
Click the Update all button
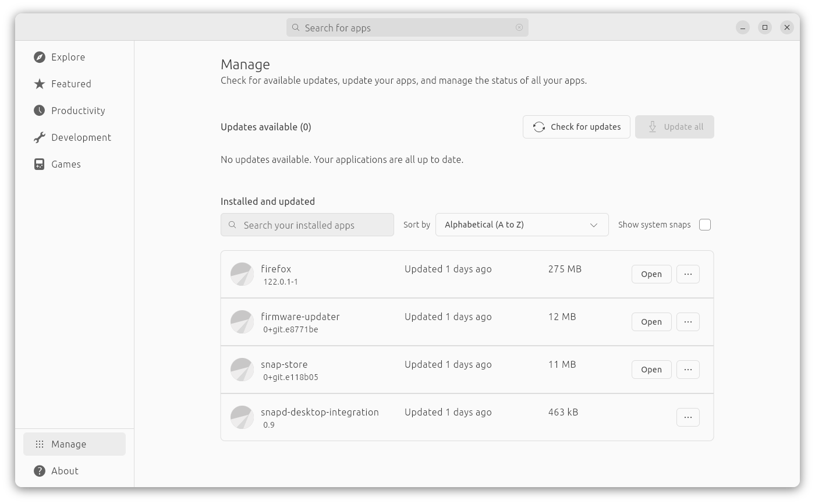coord(674,126)
